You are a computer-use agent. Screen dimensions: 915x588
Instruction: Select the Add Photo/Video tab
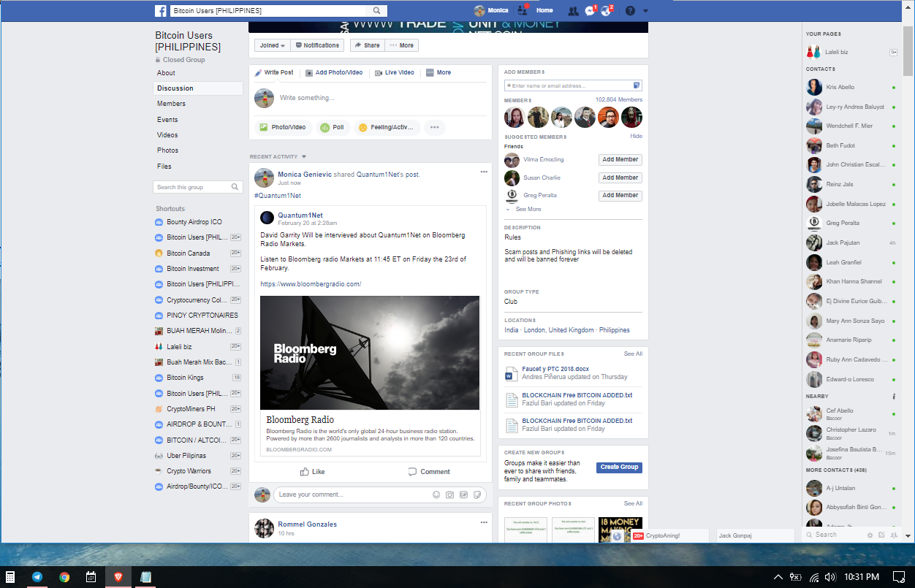point(334,72)
